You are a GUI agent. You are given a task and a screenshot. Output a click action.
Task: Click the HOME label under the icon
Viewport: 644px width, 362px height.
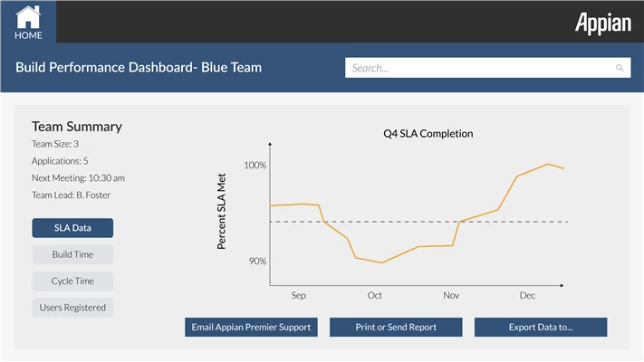coord(28,35)
